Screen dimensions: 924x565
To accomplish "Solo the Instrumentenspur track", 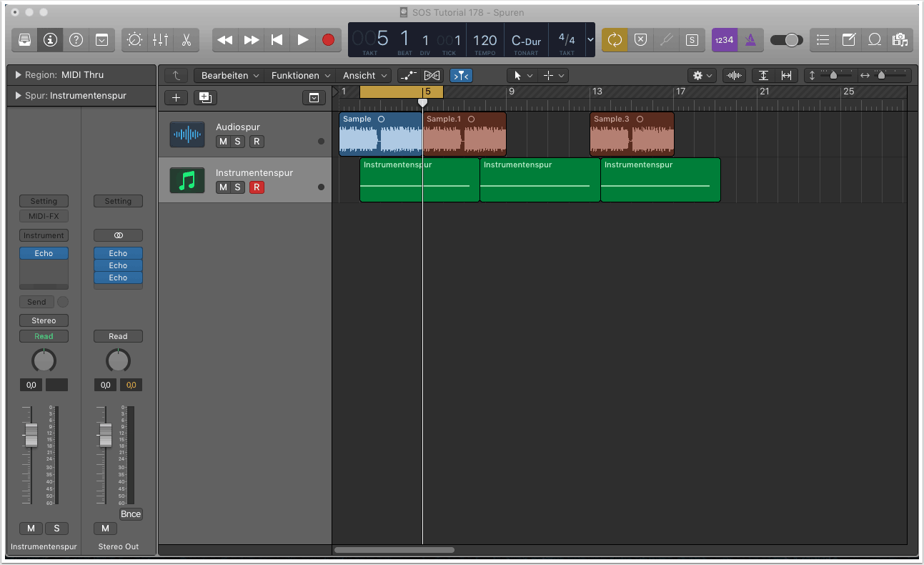I will [238, 187].
